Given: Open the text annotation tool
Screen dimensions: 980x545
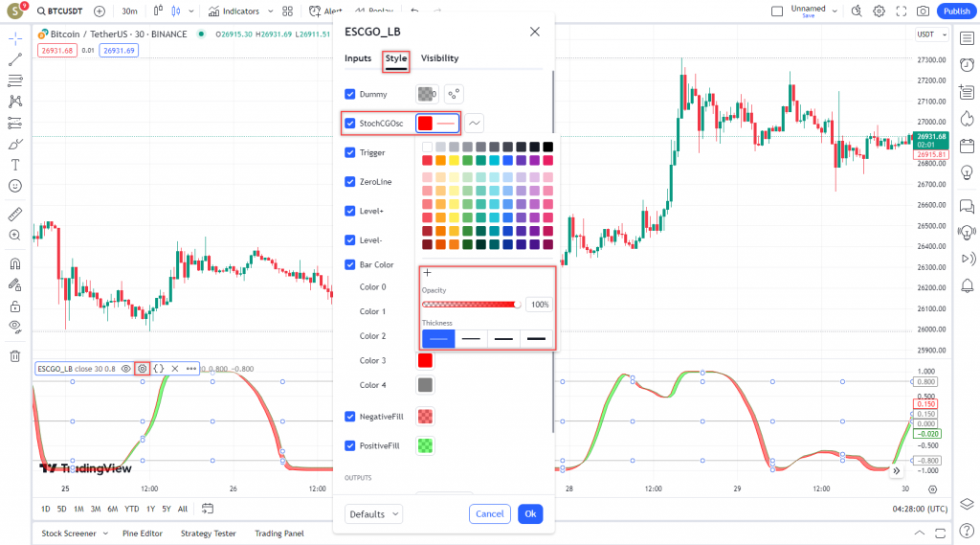Looking at the screenshot, I should coord(15,187).
